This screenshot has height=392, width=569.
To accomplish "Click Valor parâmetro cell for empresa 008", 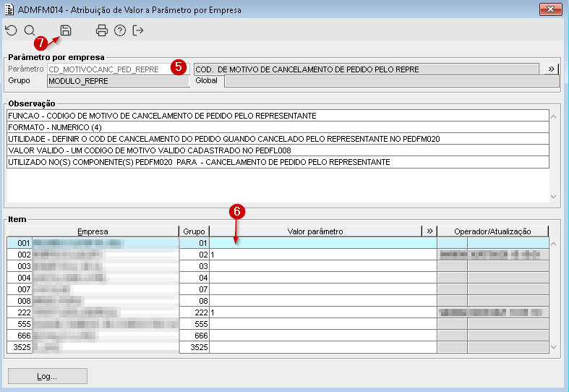I will click(323, 301).
